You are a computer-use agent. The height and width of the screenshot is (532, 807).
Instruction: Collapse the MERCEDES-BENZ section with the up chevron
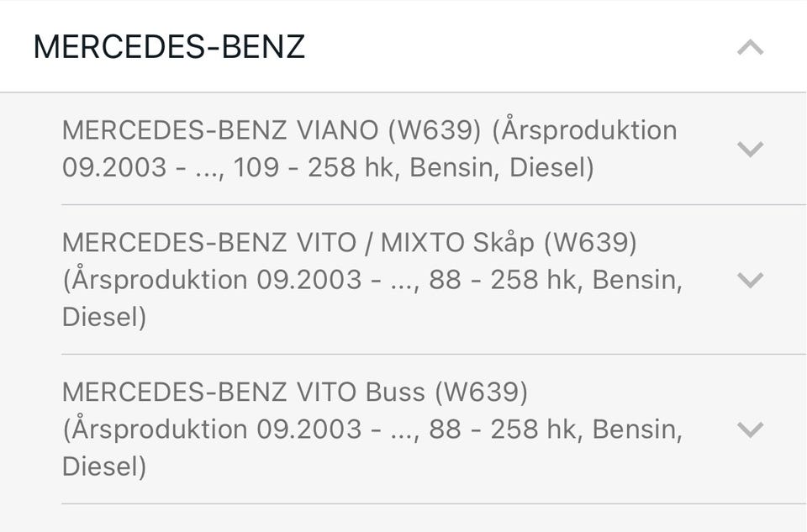coord(750,48)
